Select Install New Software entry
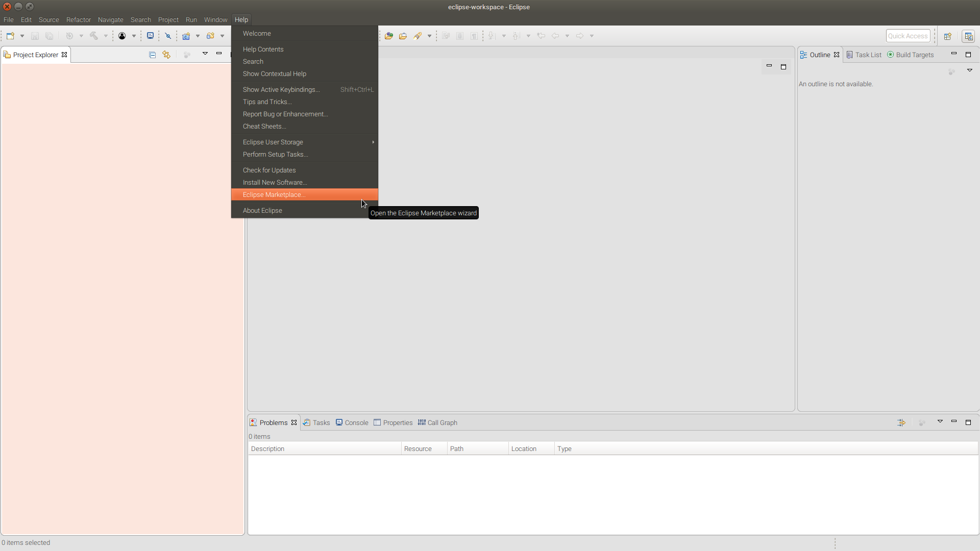The image size is (980, 551). (x=305, y=182)
